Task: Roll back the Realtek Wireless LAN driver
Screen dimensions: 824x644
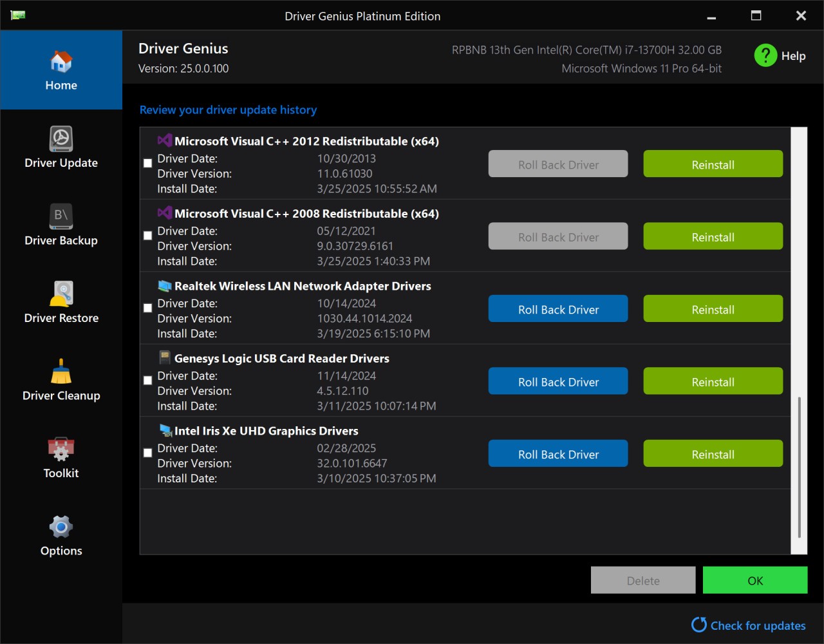Action: click(558, 309)
